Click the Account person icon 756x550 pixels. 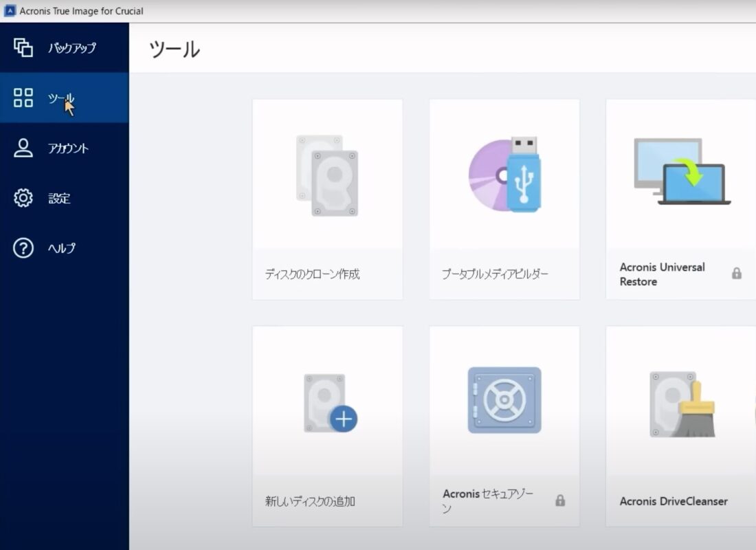[x=23, y=148]
